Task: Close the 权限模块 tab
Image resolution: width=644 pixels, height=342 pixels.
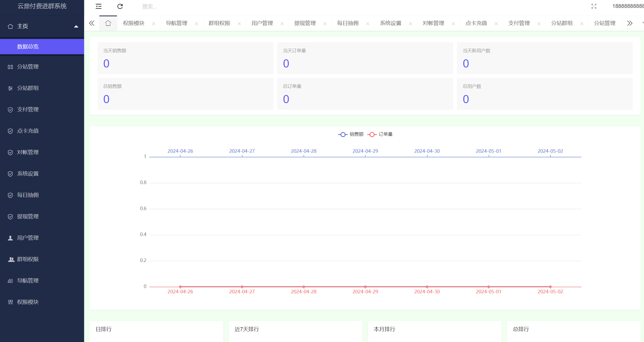Action: coord(154,24)
